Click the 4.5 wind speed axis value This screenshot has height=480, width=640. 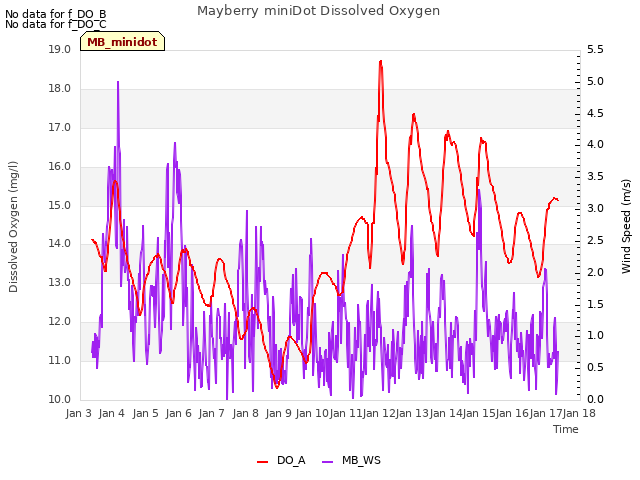[x=595, y=113]
